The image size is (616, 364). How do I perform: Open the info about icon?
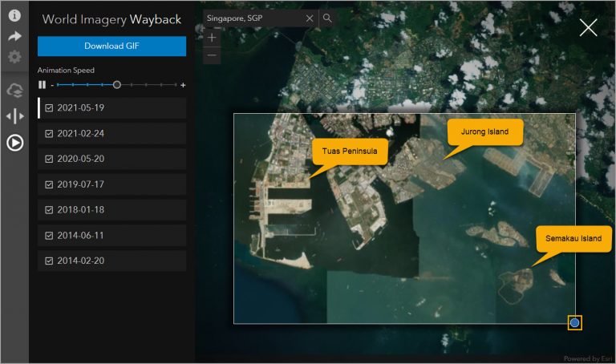[14, 15]
